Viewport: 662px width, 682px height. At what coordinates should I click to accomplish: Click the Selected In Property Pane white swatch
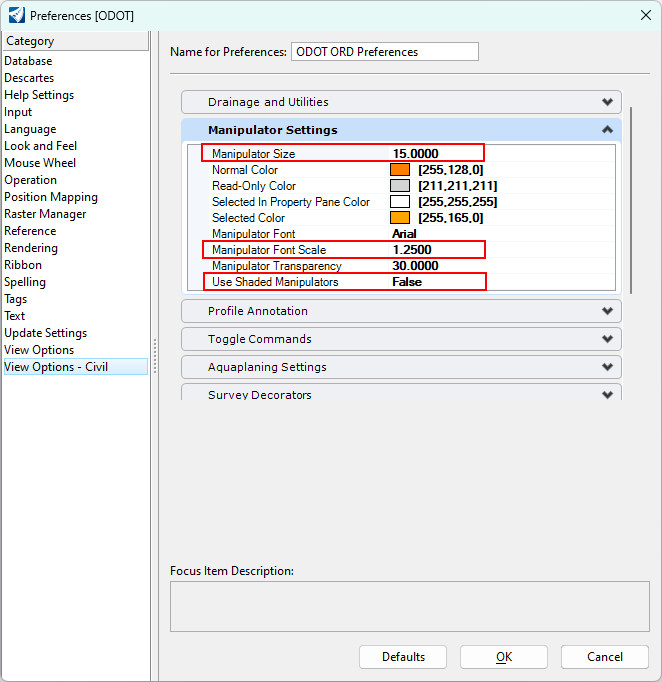tap(400, 202)
